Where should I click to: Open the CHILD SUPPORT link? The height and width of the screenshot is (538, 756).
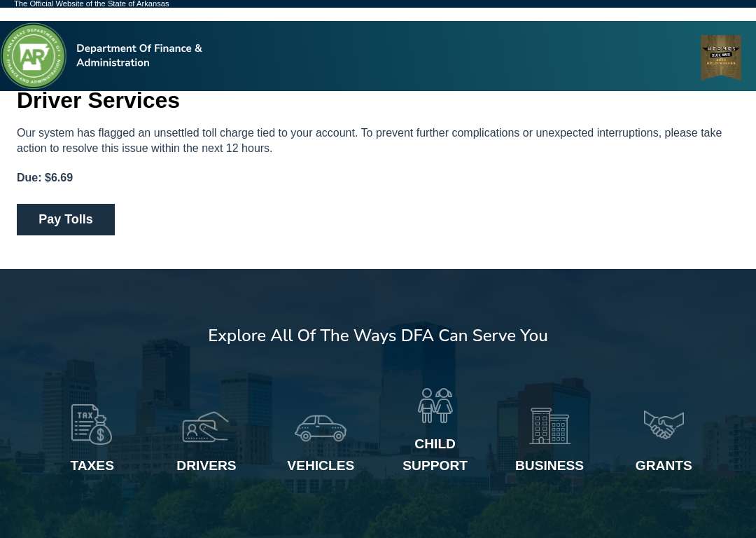[435, 455]
